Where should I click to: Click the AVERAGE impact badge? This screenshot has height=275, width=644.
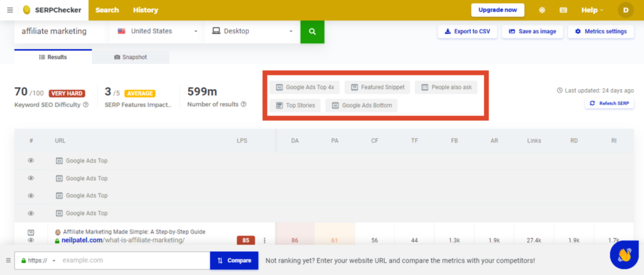click(140, 94)
